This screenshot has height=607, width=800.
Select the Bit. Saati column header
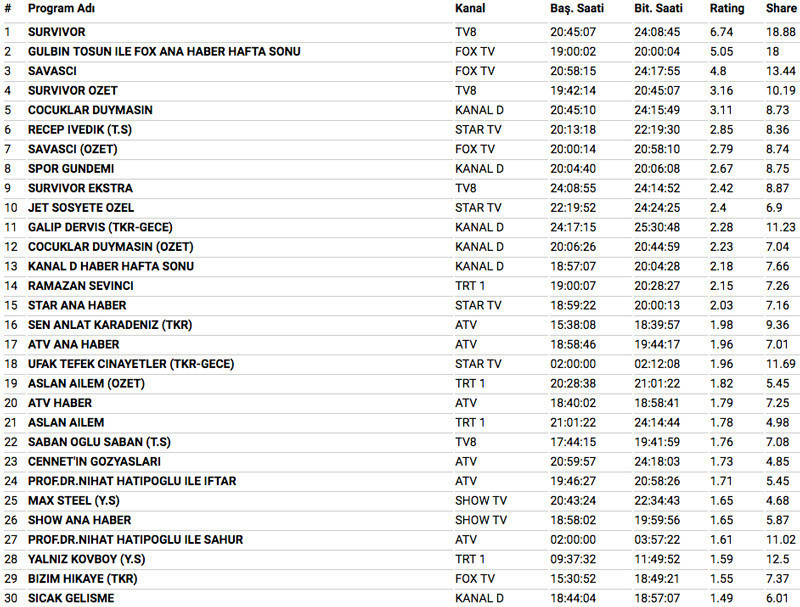[x=658, y=9]
